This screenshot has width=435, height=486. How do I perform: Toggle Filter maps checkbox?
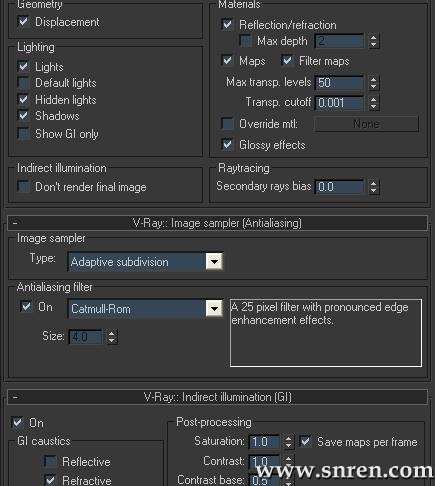[287, 61]
